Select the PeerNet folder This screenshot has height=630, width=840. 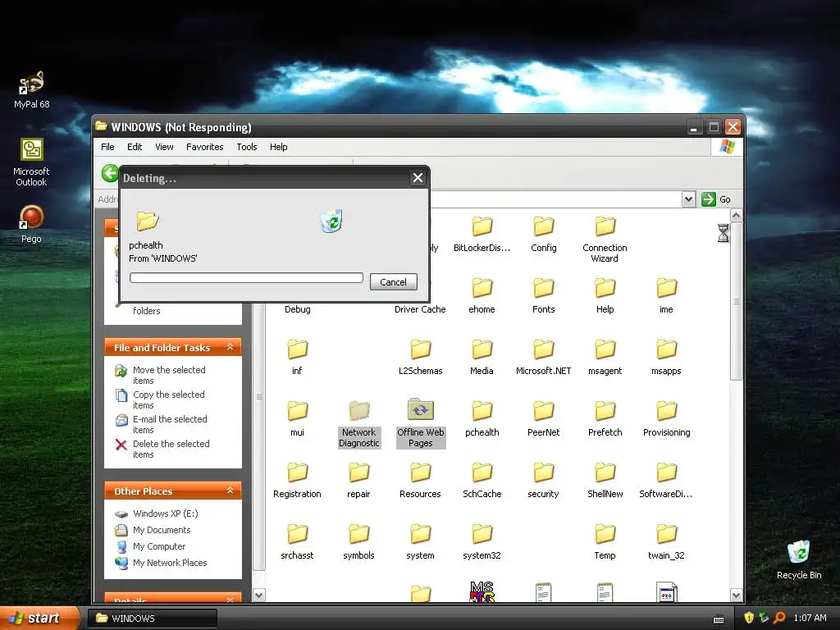pyautogui.click(x=543, y=419)
